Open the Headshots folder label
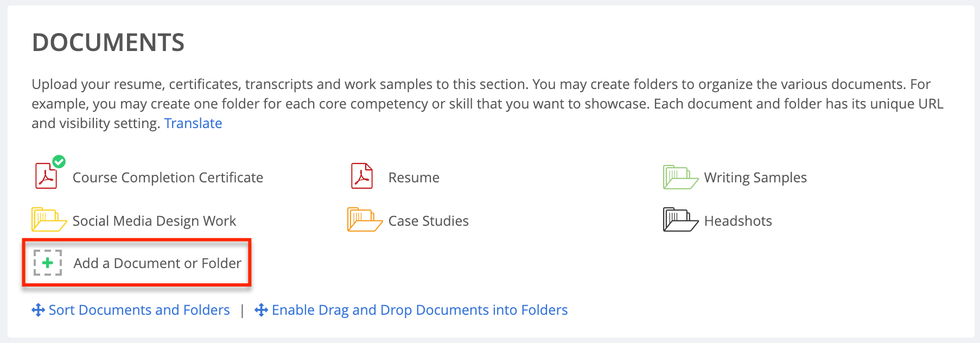980x343 pixels. [x=738, y=221]
